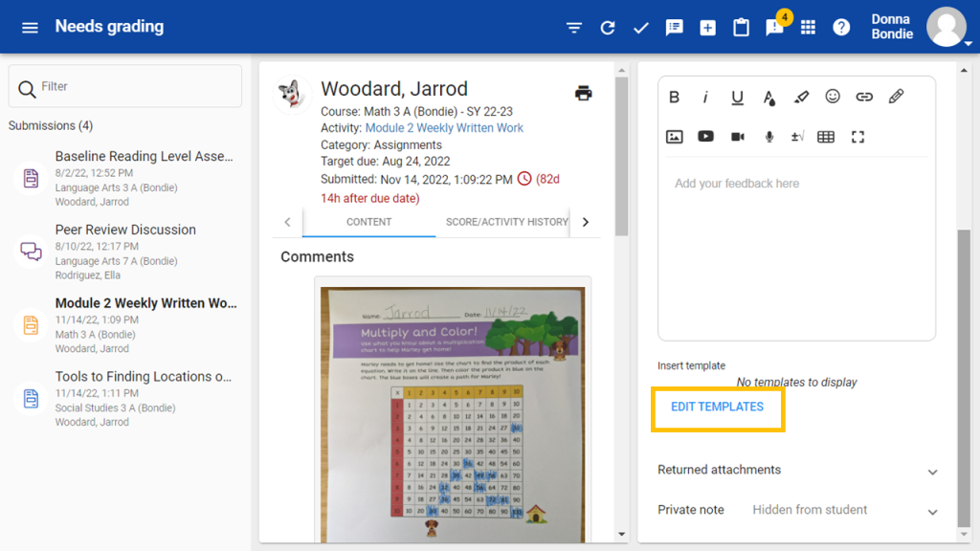Open the help question mark icon
The image size is (980, 551).
tap(841, 28)
